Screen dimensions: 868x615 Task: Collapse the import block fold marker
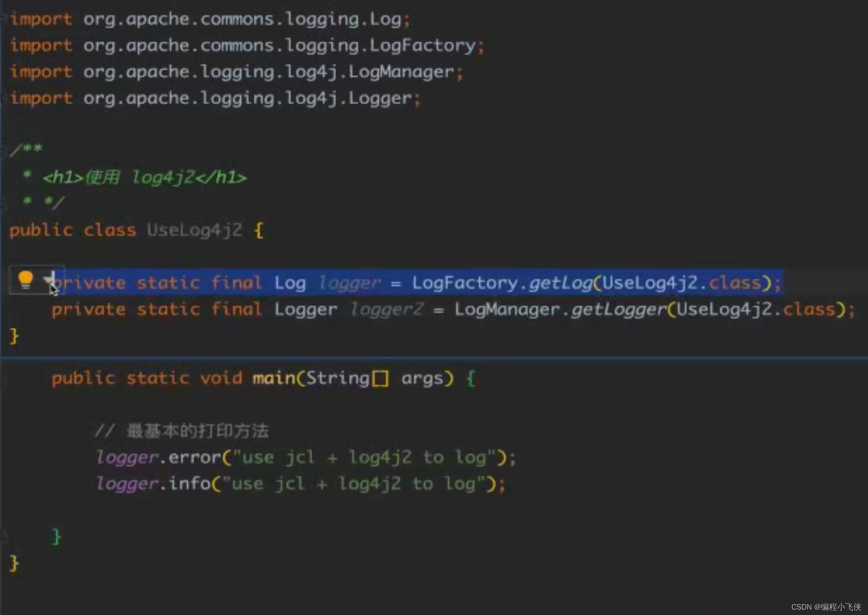click(3, 19)
